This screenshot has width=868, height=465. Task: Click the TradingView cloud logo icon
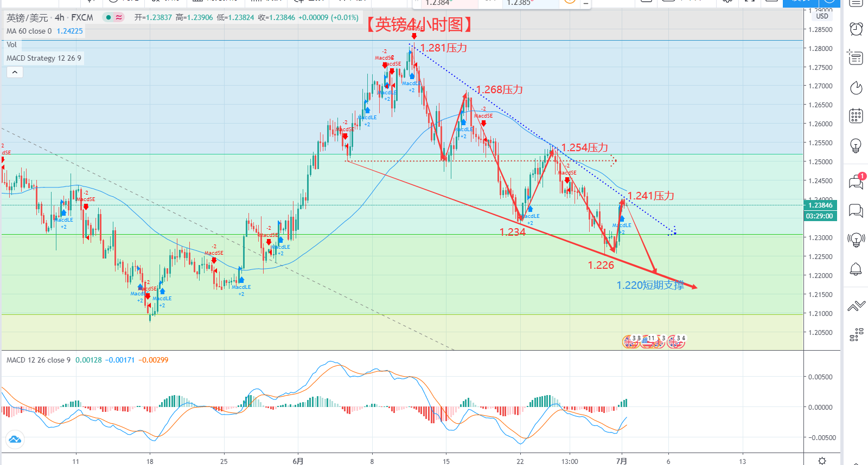[x=15, y=440]
